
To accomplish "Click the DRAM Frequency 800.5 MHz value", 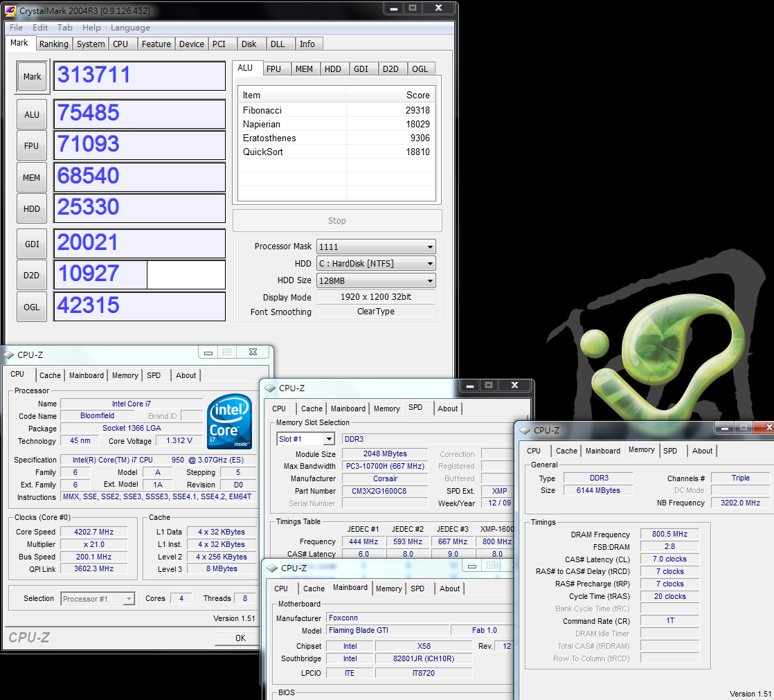I will [669, 534].
